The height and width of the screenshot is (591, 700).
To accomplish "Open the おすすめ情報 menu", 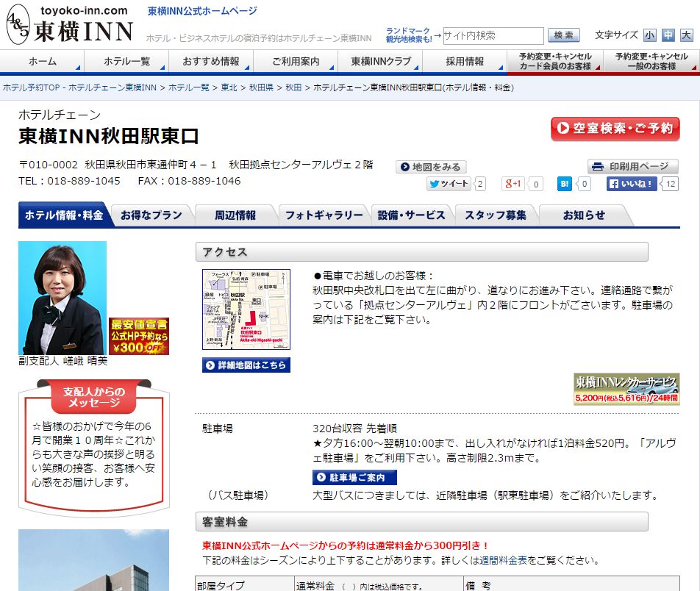I will tap(211, 62).
